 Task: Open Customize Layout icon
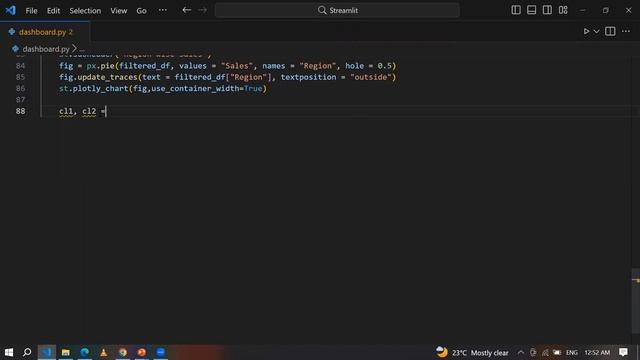(x=563, y=10)
